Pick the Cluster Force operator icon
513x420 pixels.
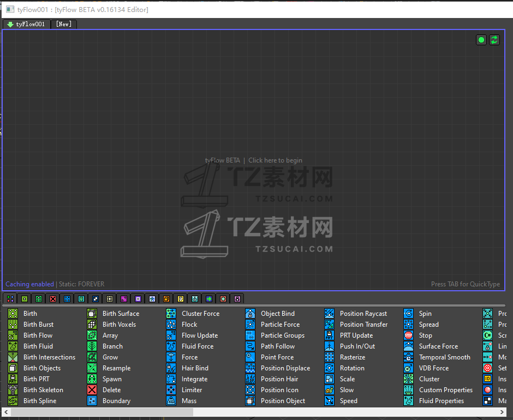pyautogui.click(x=171, y=314)
